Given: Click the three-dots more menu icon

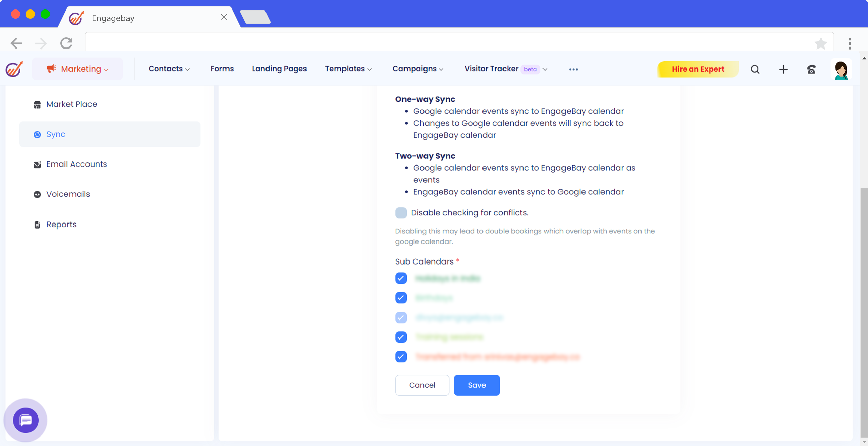Looking at the screenshot, I should (573, 69).
